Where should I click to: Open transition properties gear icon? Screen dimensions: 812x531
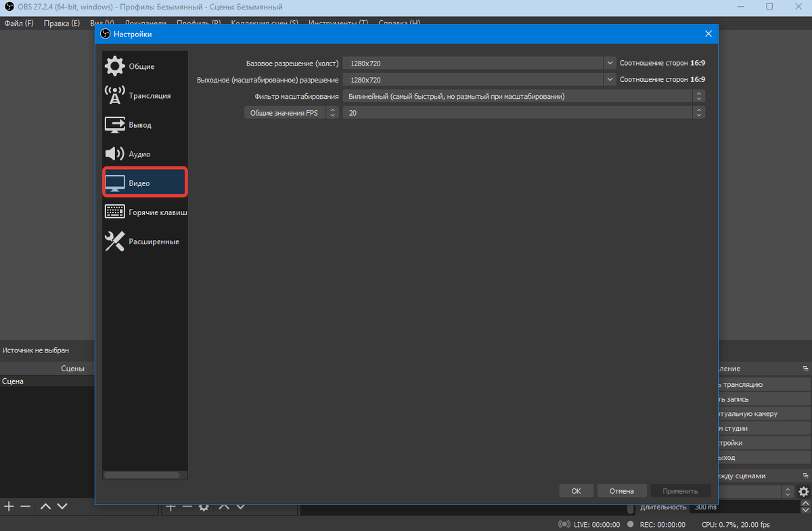coord(803,492)
